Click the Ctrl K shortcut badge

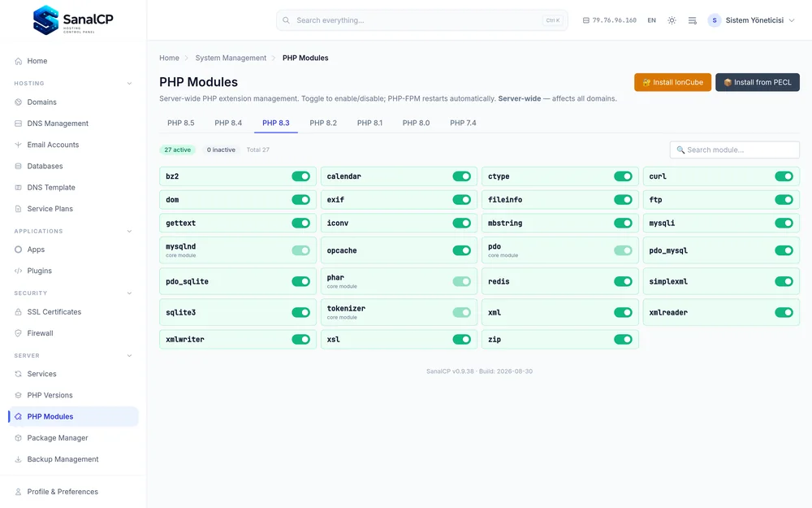(x=552, y=20)
